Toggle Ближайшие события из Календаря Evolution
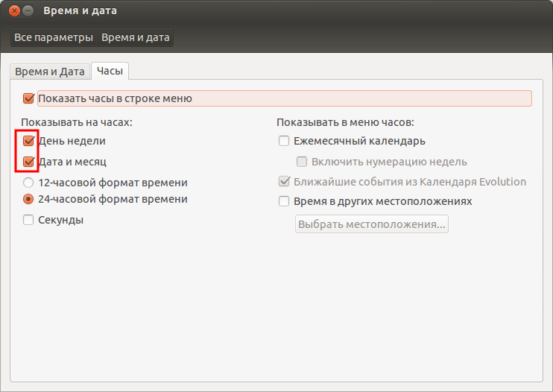 (x=284, y=182)
